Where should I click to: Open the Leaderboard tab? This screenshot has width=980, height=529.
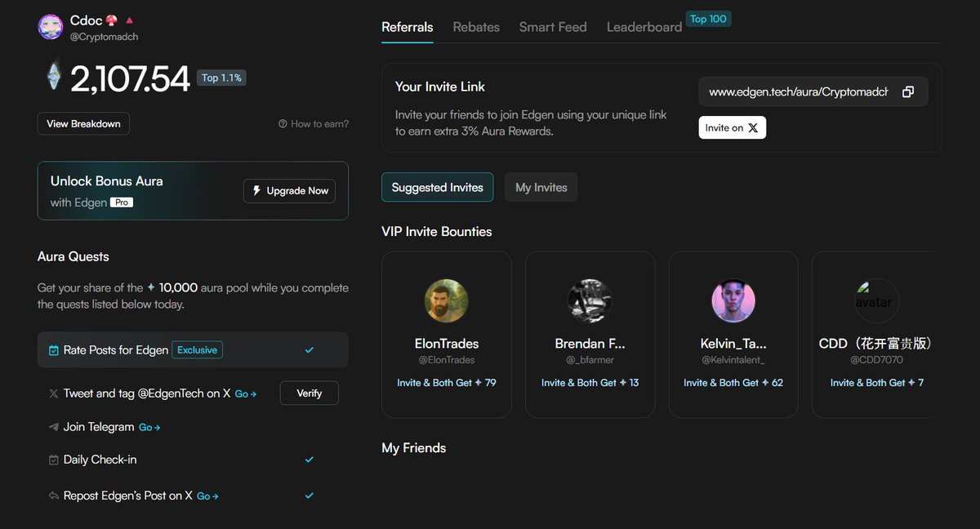[x=644, y=27]
